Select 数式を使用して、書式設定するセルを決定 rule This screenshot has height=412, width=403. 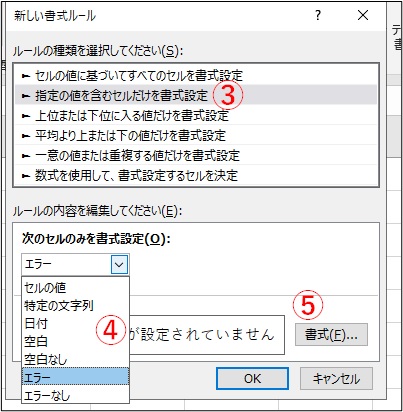196,175
